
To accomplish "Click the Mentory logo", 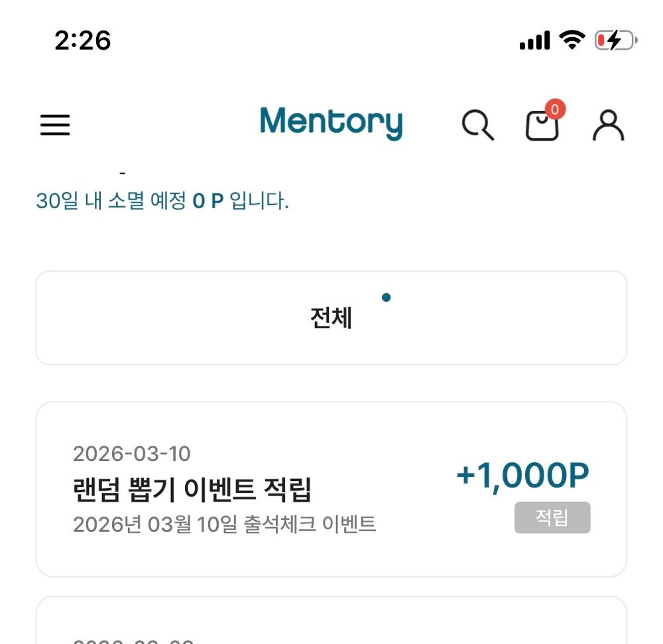I will tap(331, 123).
